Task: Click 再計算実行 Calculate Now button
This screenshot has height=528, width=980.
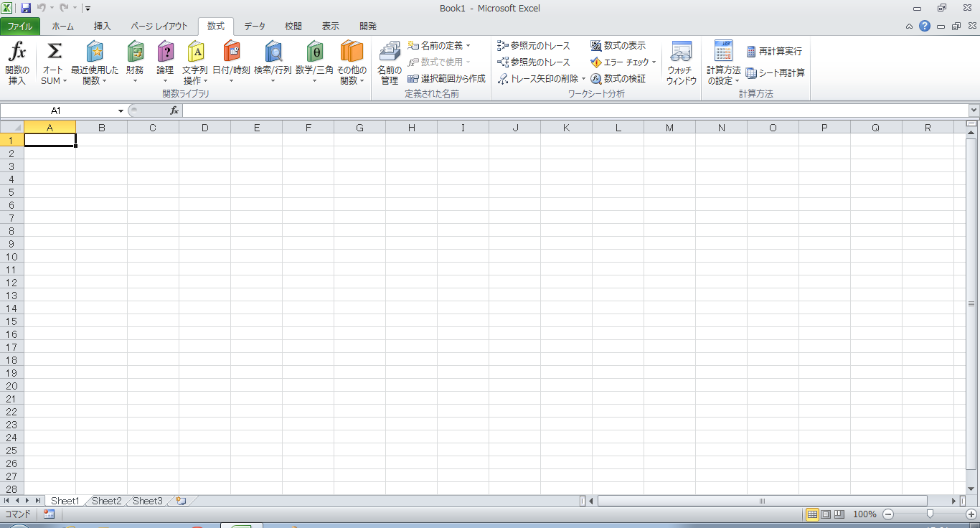Action: point(774,52)
